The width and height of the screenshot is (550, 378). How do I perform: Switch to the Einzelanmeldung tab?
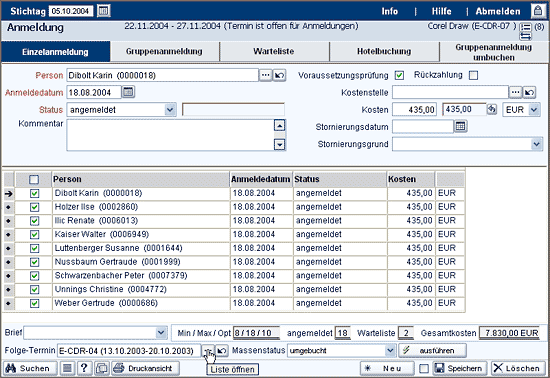56,52
